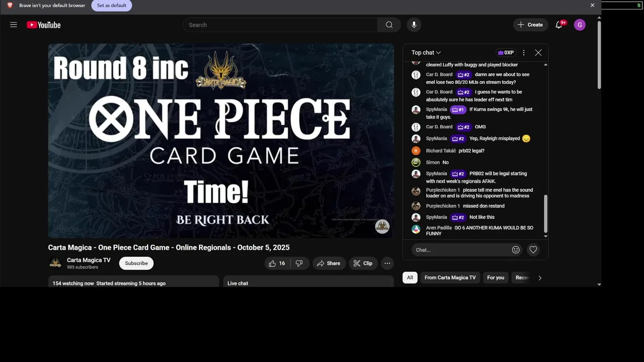This screenshot has width=644, height=362.
Task: Dismiss the Brave default browser banner
Action: coord(592,6)
